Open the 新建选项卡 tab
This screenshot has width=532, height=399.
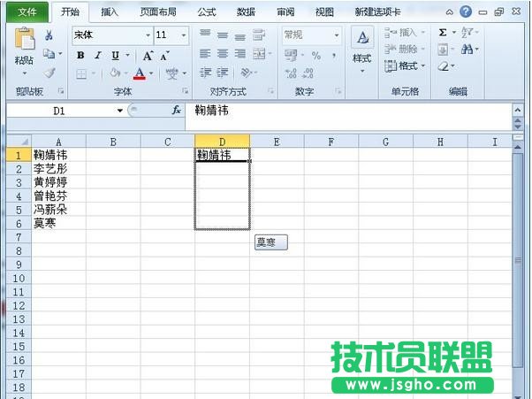377,12
